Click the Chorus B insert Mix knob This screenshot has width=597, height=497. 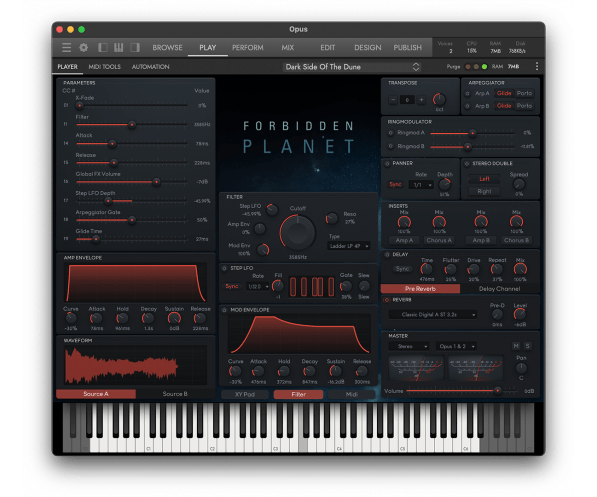point(516,222)
